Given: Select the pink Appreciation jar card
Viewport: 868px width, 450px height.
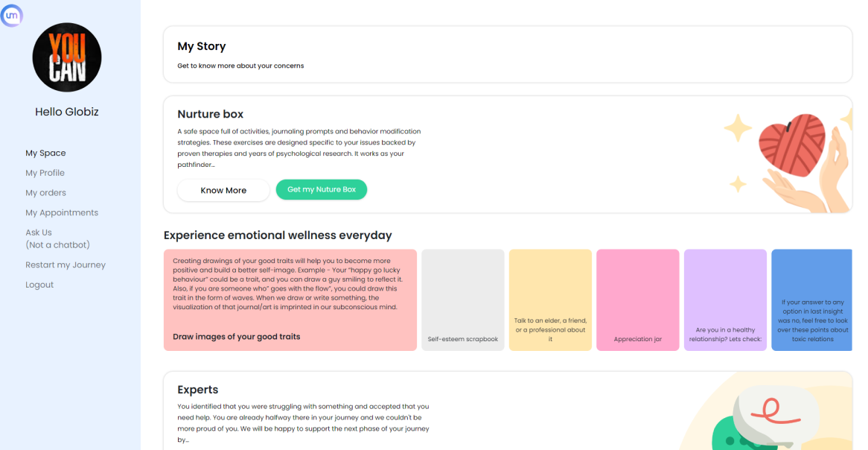Looking at the screenshot, I should pyautogui.click(x=638, y=300).
